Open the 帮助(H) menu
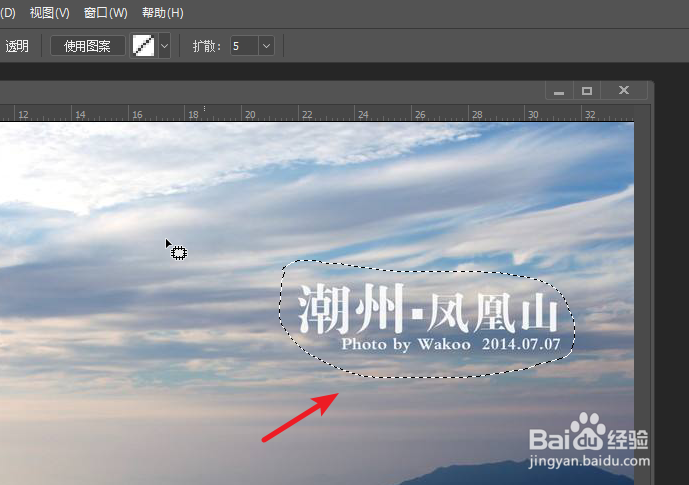Image resolution: width=689 pixels, height=485 pixels. click(x=163, y=13)
